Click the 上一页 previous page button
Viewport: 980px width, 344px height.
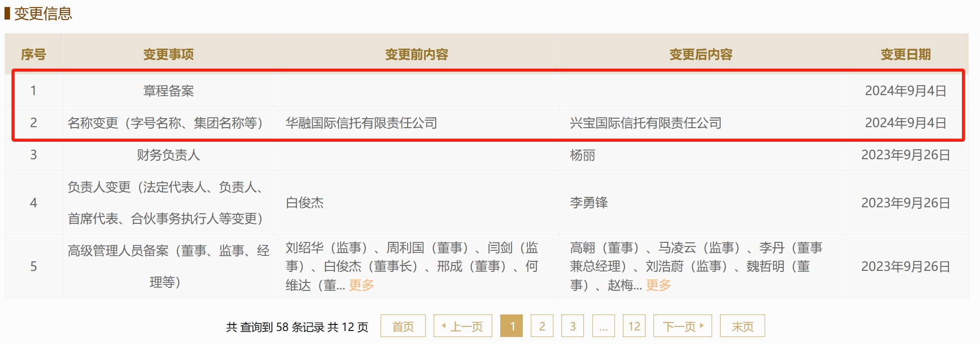[x=463, y=326]
